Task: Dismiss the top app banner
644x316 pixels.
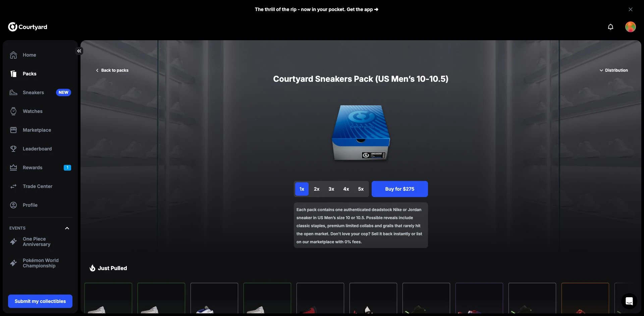Action: (631, 9)
